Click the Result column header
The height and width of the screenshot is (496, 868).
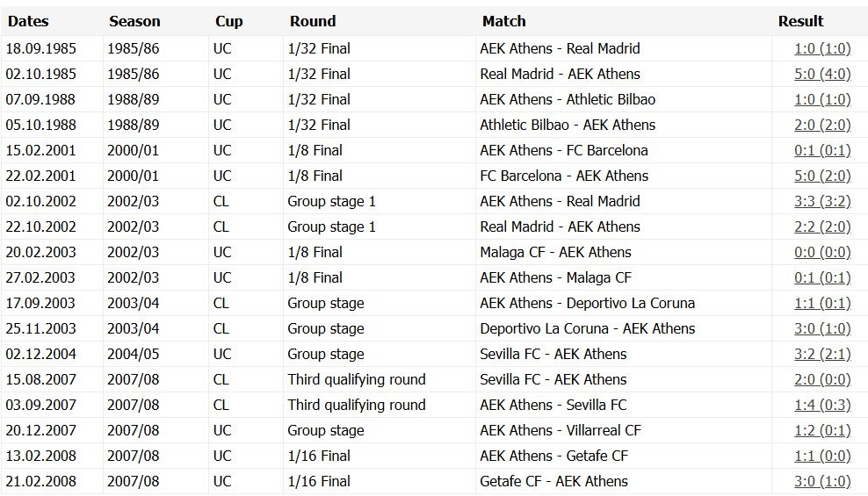click(800, 21)
